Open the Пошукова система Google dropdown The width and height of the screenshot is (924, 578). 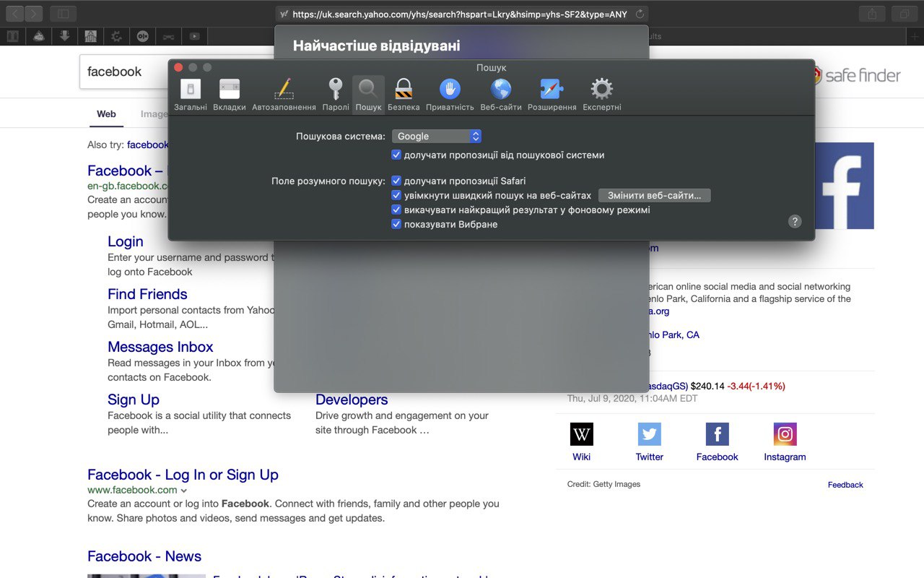[x=437, y=136]
